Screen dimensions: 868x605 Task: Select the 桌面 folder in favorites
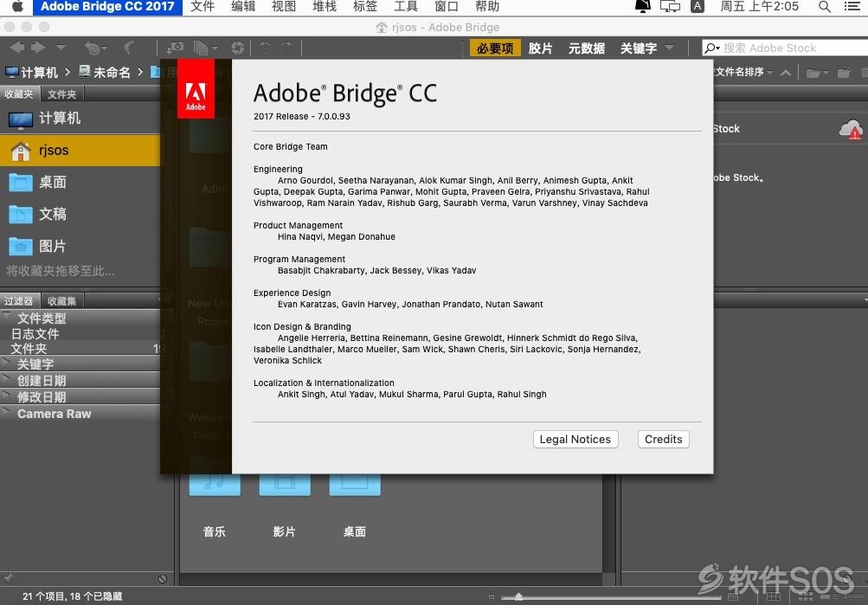coord(80,182)
